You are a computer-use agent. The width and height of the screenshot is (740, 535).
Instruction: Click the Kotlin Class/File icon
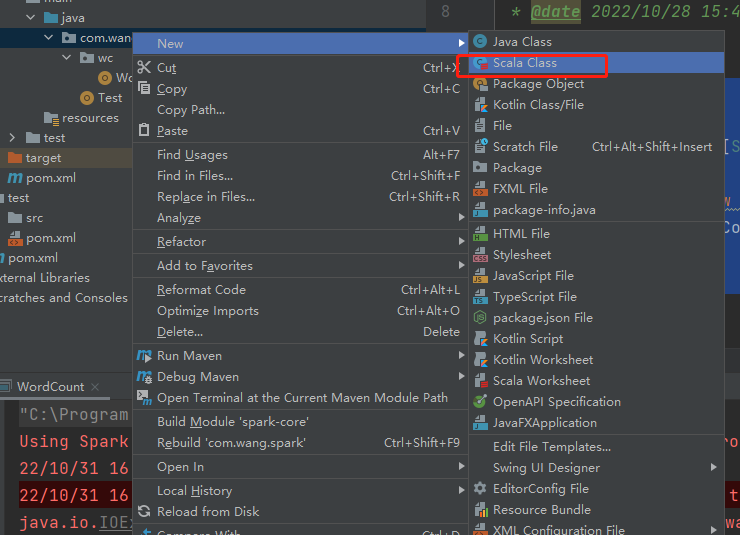pos(480,105)
